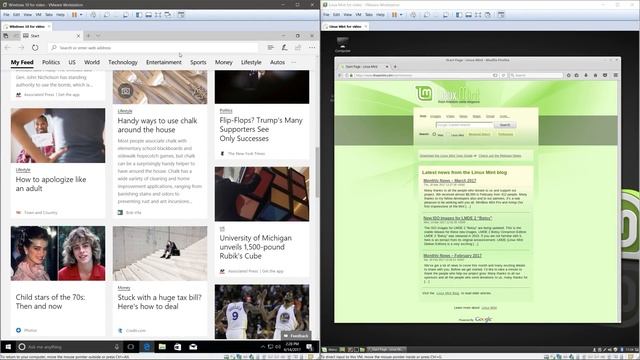This screenshot has width=640, height=360.
Task: Click the Edge page vertical scrollbar thumb
Action: [x=317, y=171]
